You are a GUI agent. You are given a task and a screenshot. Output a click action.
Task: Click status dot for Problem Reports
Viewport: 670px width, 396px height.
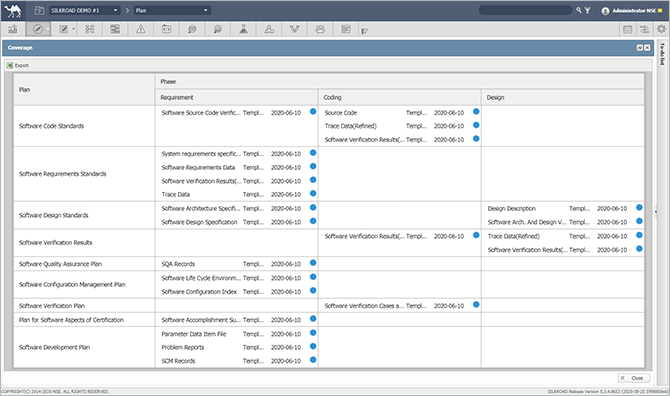(x=313, y=346)
